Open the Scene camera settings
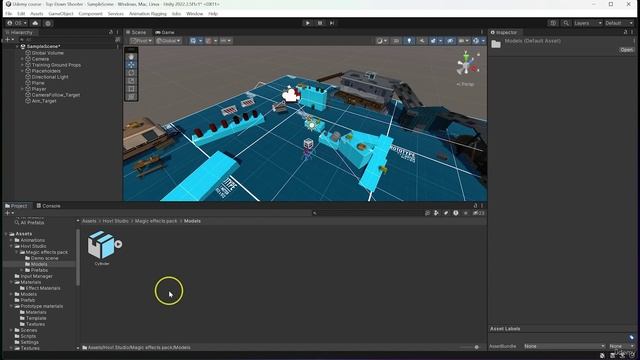 point(463,41)
